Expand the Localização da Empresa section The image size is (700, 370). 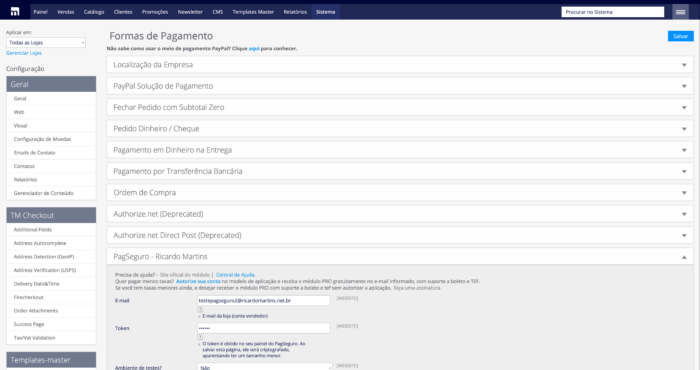click(400, 65)
